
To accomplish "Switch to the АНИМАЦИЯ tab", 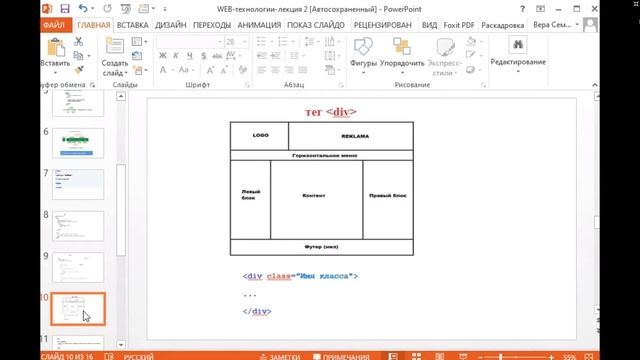I will 259,25.
